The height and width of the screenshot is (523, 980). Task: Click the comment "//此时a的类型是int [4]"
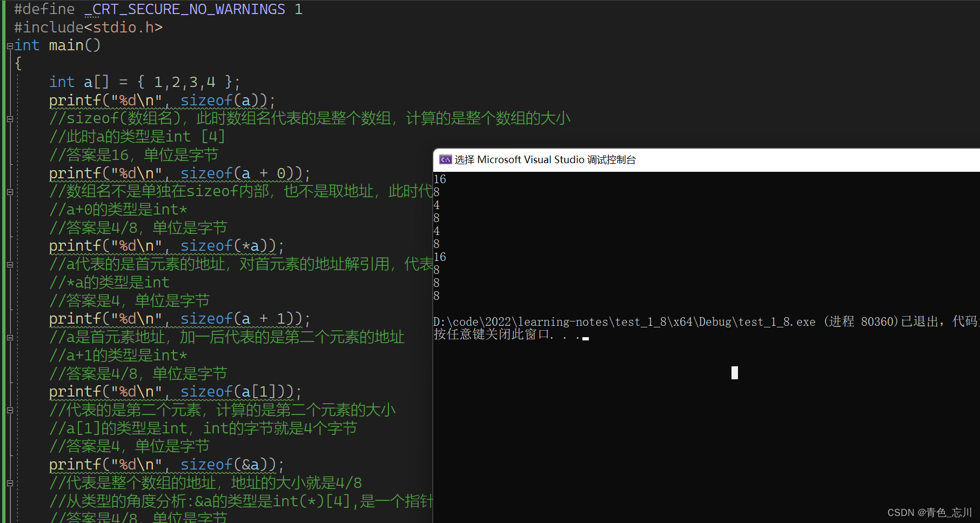click(137, 137)
